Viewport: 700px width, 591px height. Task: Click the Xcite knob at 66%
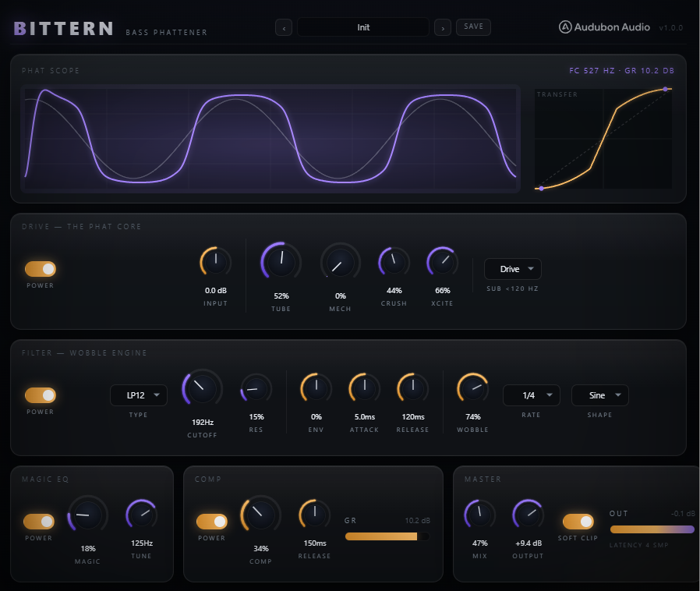click(x=443, y=262)
